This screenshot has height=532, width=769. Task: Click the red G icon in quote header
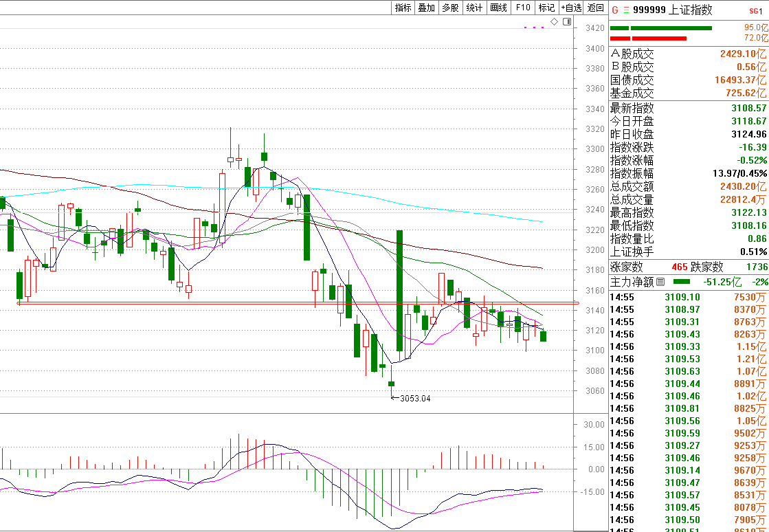pyautogui.click(x=615, y=10)
